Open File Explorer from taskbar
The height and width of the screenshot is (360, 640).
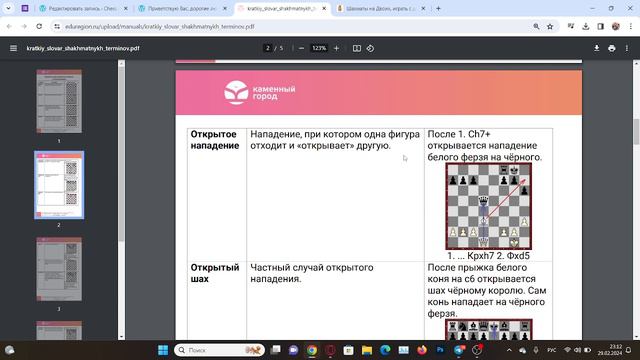point(367,350)
